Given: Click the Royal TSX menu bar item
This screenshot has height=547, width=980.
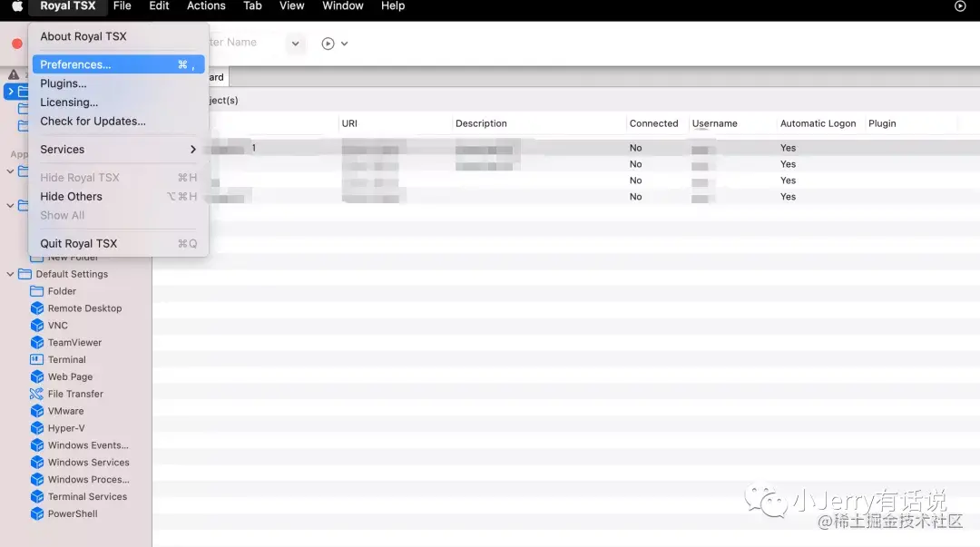Looking at the screenshot, I should coord(67,6).
